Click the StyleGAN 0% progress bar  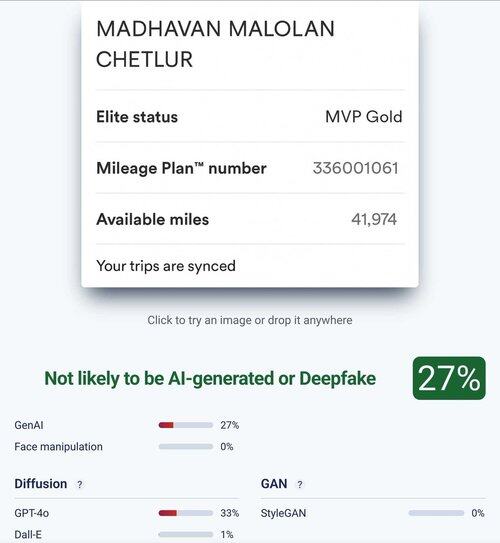point(436,513)
